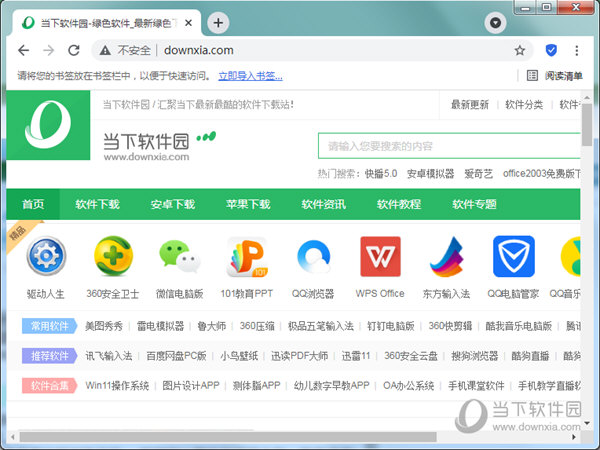Screen dimensions: 600x450
Task: Open 最新更新 top link
Action: coord(470,104)
